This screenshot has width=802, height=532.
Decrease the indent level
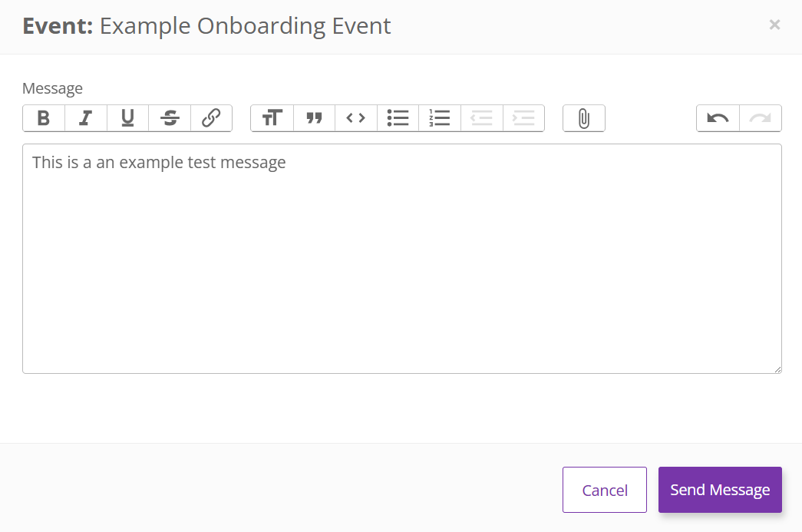(481, 118)
